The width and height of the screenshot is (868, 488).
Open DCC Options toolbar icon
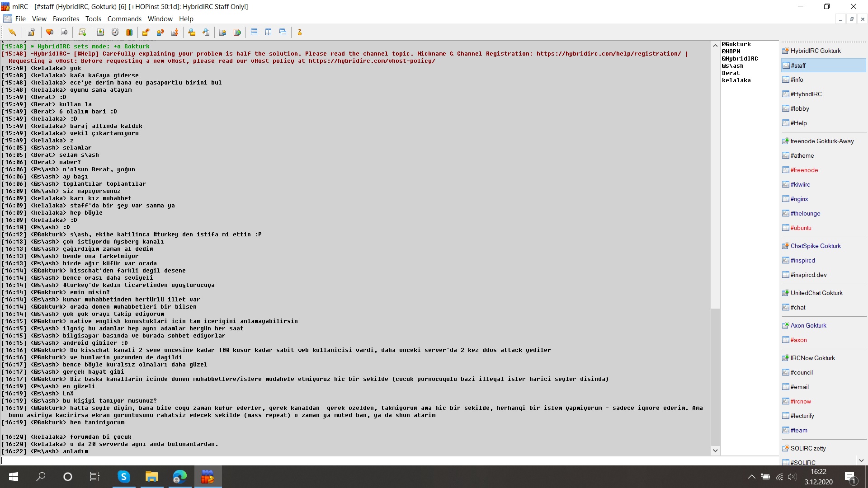point(175,32)
